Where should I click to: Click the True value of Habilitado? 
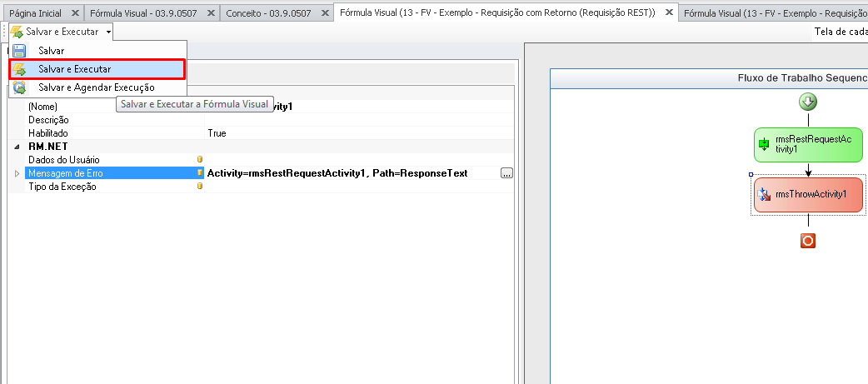pos(217,133)
